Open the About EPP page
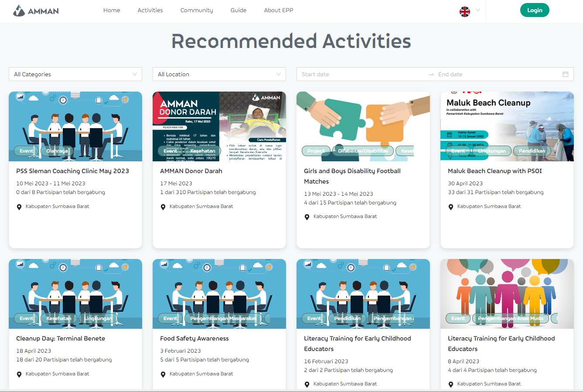 tap(278, 10)
